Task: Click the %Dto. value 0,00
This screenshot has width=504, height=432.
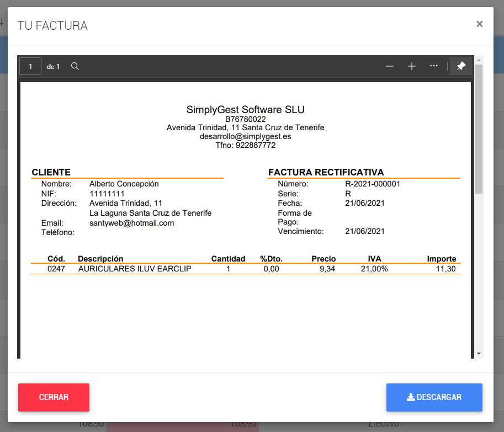Action: (271, 269)
